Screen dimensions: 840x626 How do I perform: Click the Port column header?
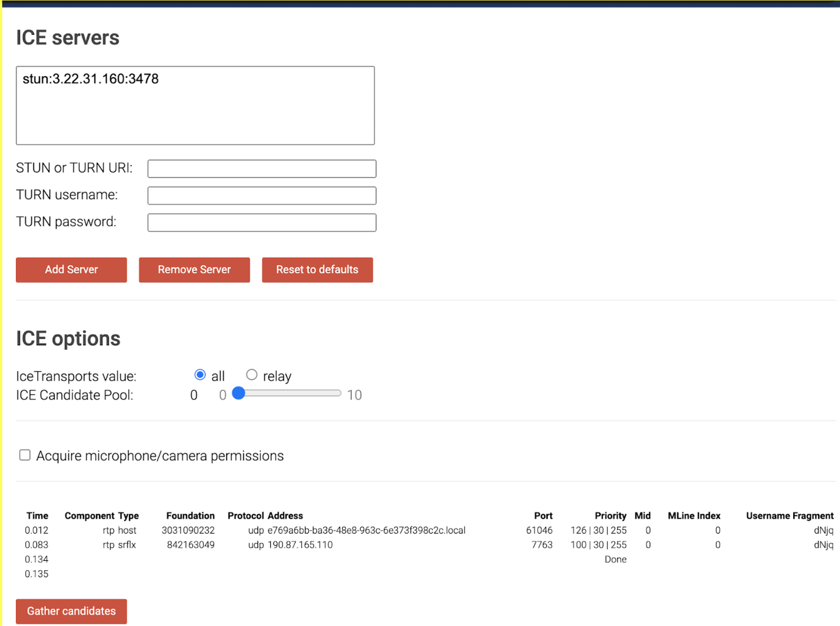[x=543, y=516]
